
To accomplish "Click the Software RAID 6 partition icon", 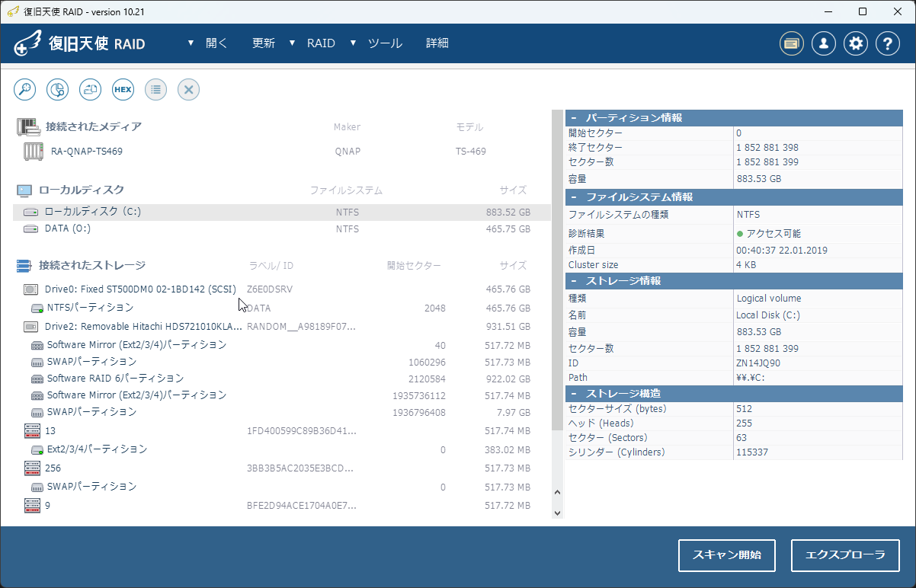I will (x=37, y=379).
